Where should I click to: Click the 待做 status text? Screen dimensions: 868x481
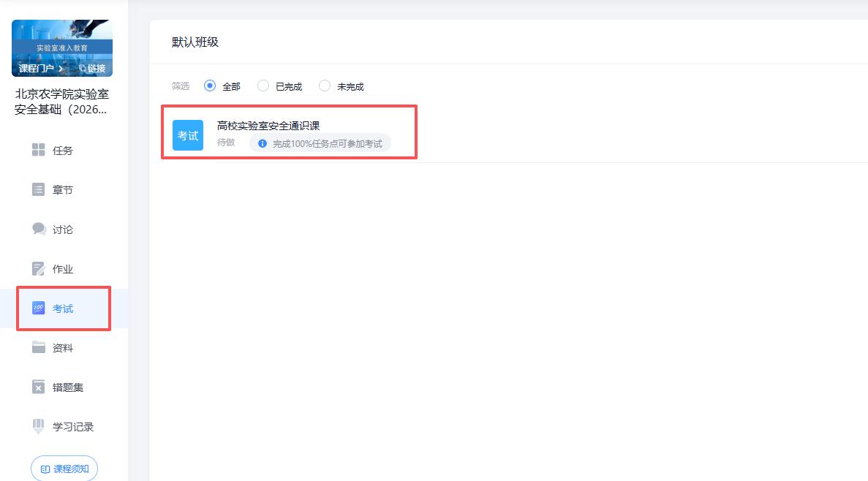tap(226, 143)
